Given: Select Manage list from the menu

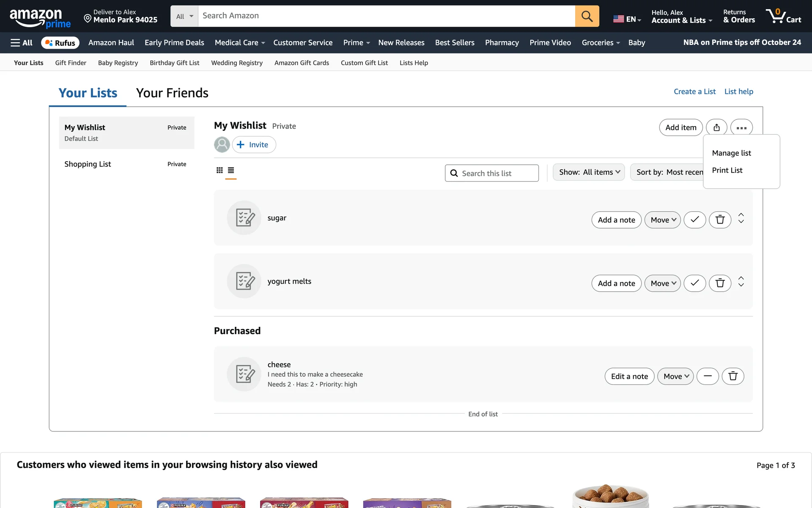Looking at the screenshot, I should (x=731, y=153).
